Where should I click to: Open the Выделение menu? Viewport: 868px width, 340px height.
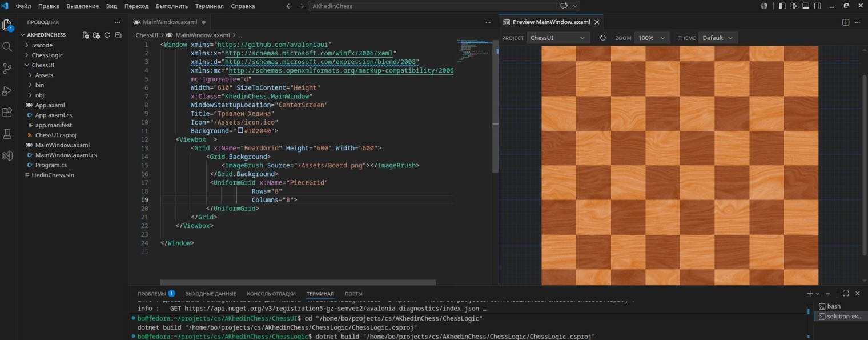point(83,6)
